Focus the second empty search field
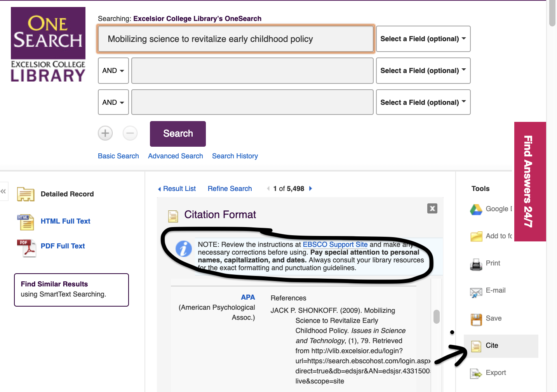Image resolution: width=557 pixels, height=392 pixels. pyautogui.click(x=252, y=71)
